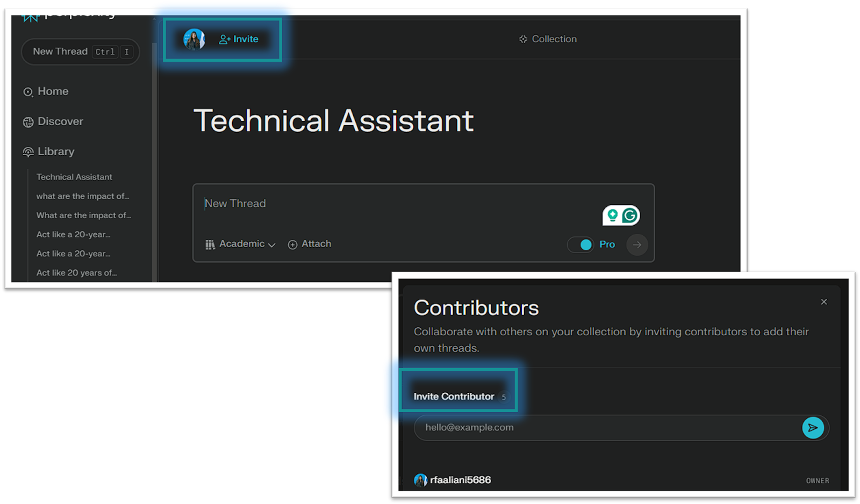This screenshot has height=504, width=860.
Task: Click the Grammarly G icon
Action: tap(630, 215)
